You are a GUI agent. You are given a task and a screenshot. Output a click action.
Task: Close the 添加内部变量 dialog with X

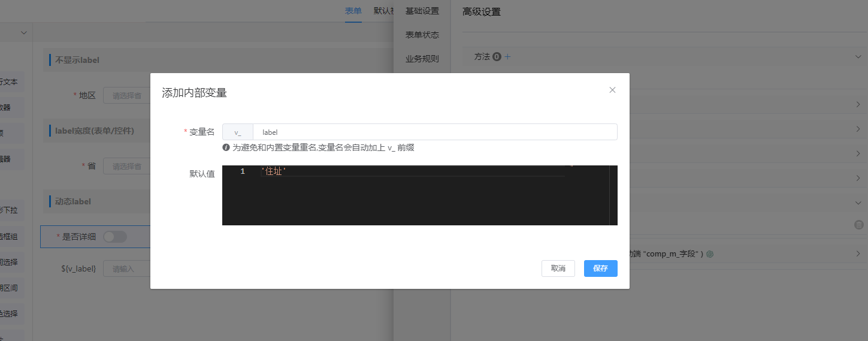coord(612,90)
